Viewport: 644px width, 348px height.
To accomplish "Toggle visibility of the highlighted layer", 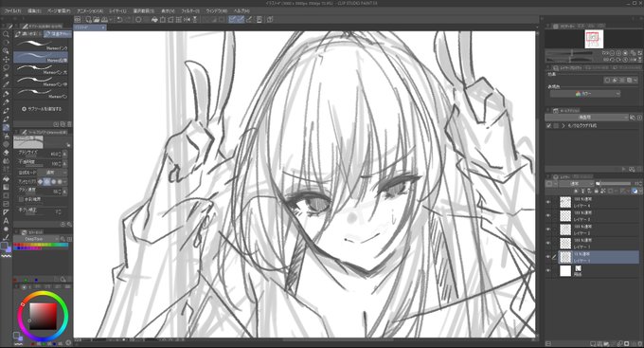I will 548,257.
